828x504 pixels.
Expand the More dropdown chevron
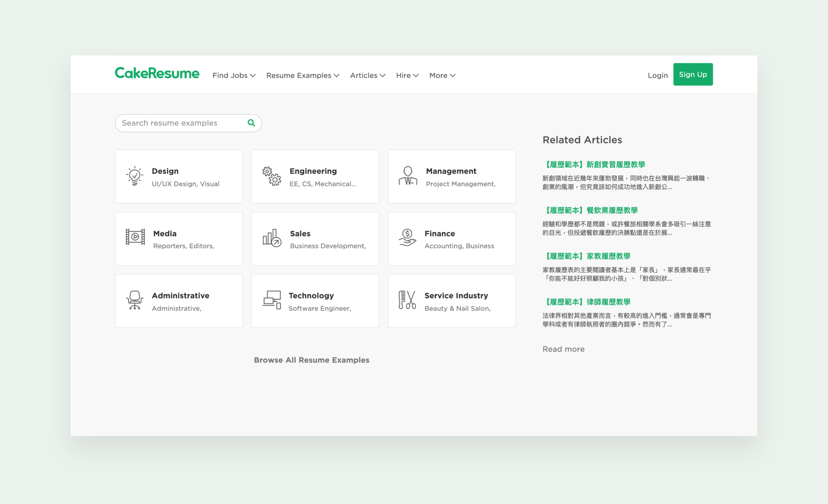tap(453, 76)
